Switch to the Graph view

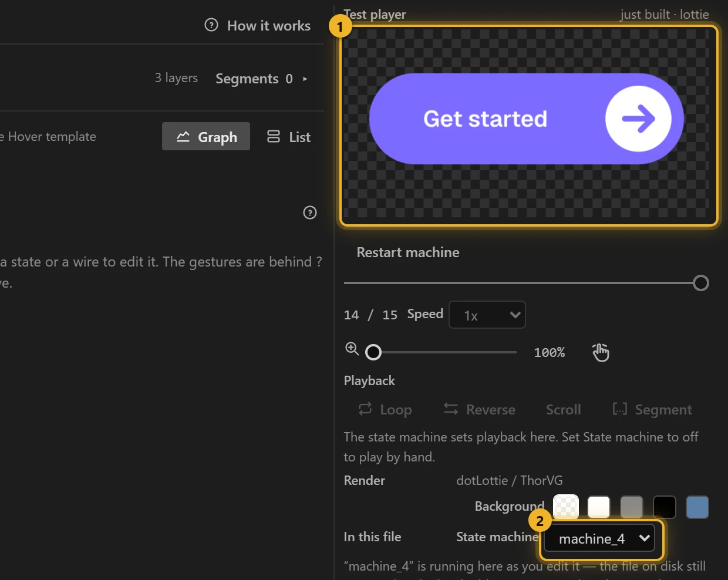pos(206,136)
